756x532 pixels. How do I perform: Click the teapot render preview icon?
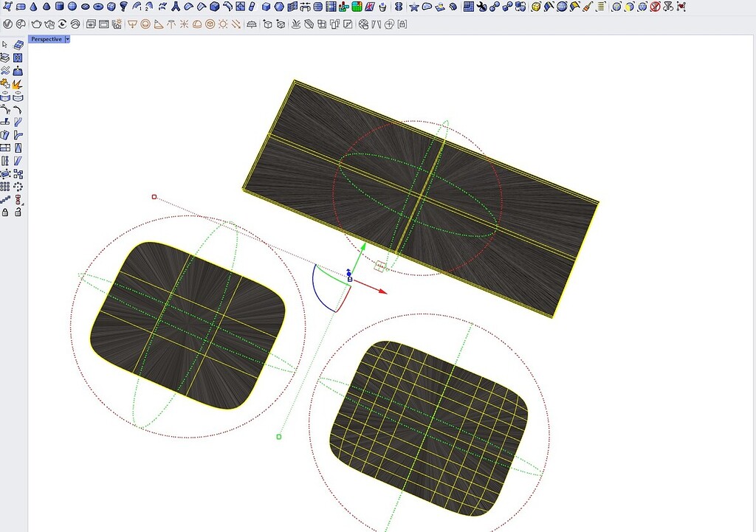(37, 23)
